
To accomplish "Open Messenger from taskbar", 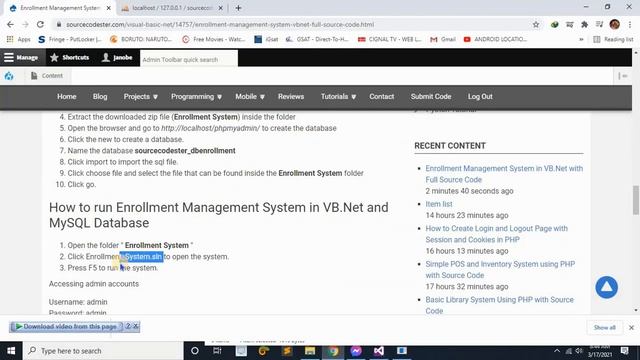I will [356, 351].
